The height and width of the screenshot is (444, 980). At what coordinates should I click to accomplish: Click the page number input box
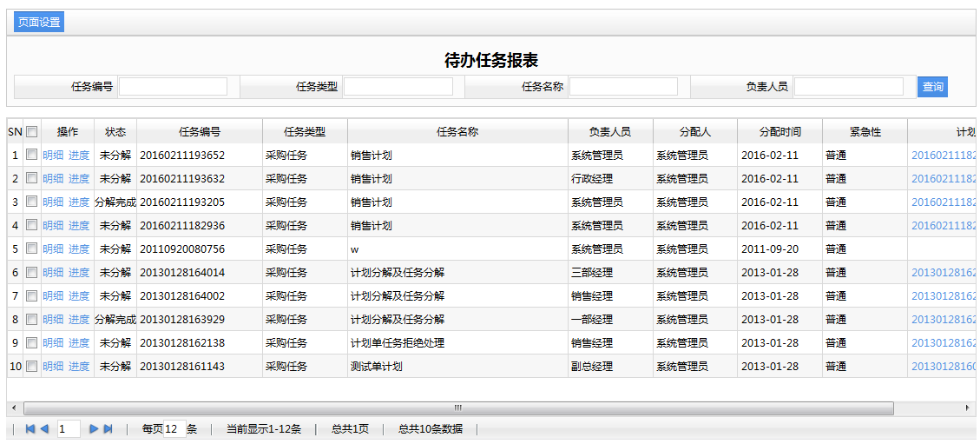click(69, 429)
